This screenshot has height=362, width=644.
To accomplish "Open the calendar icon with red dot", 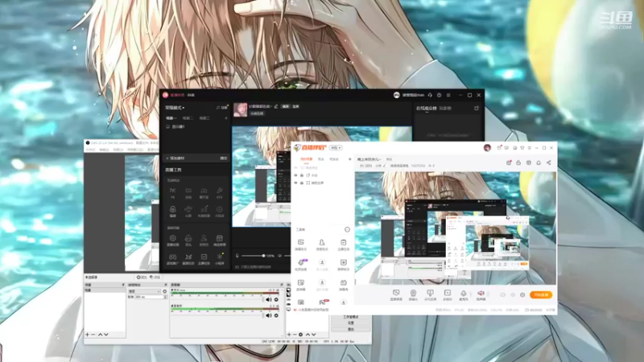I will click(x=509, y=162).
